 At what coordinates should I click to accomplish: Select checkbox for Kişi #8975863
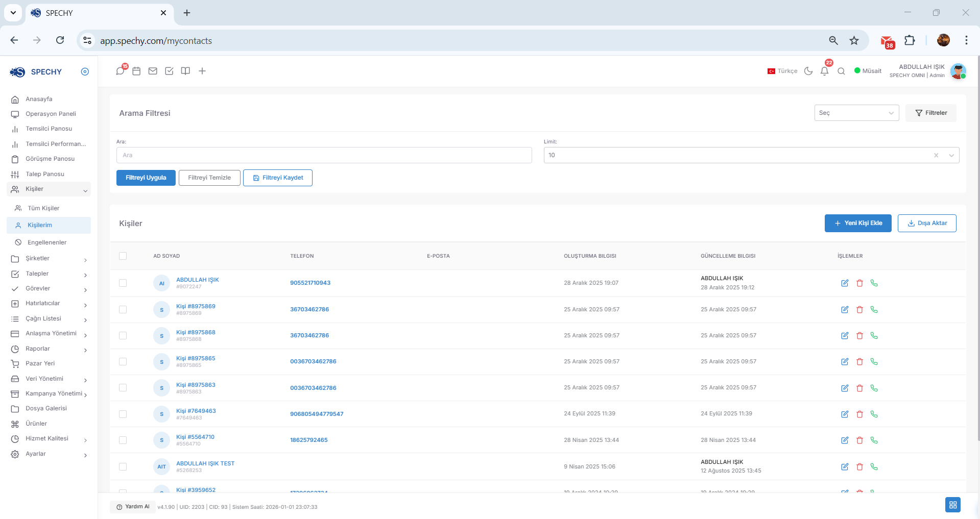pyautogui.click(x=123, y=388)
